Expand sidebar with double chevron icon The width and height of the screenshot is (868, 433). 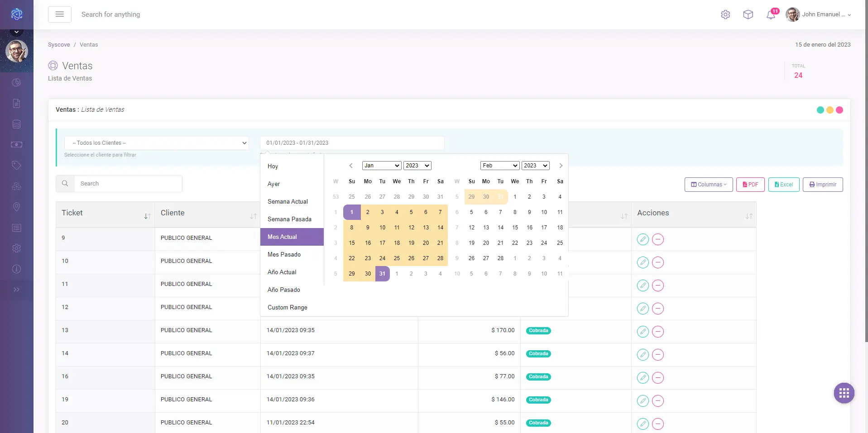click(17, 290)
